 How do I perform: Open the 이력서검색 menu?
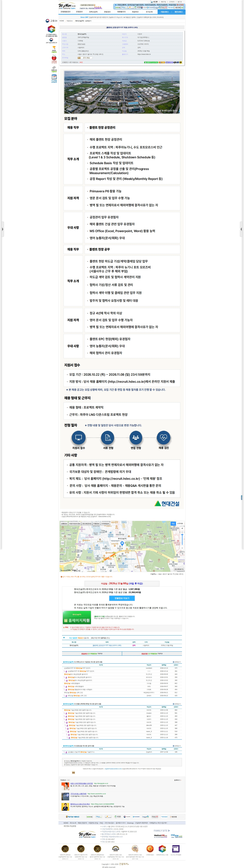point(93,12)
